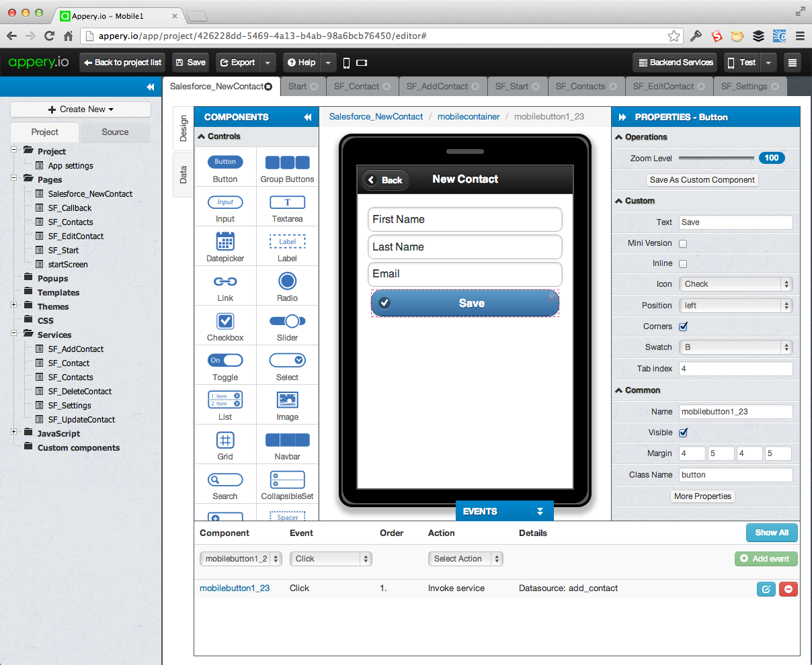Viewport: 812px width, 665px height.
Task: Collapse the Custom properties section
Action: 619,201
